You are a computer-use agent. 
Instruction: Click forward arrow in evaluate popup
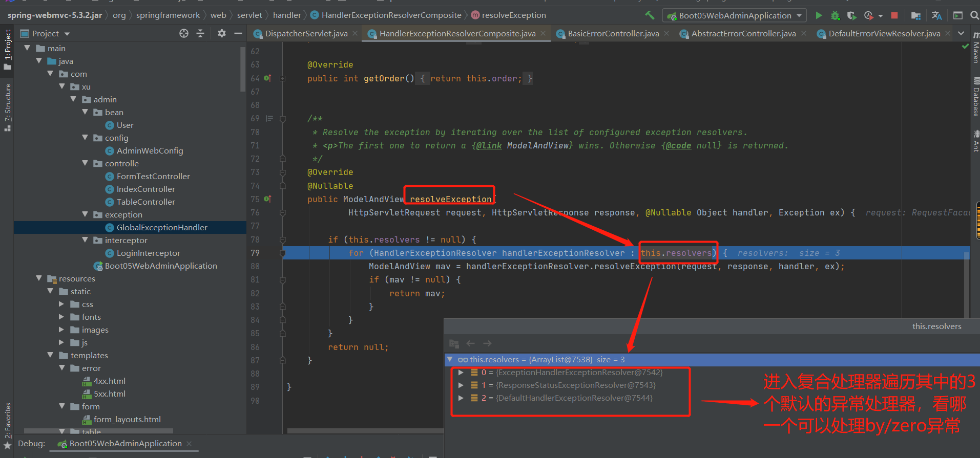pos(487,343)
